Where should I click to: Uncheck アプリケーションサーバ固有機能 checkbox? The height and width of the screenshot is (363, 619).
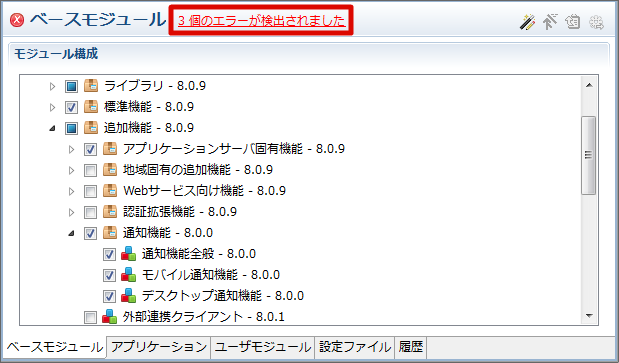tap(90, 149)
